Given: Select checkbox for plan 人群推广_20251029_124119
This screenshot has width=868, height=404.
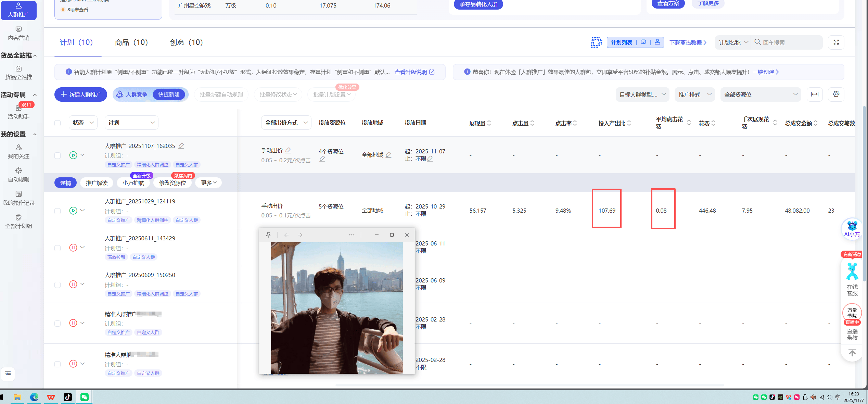Looking at the screenshot, I should [x=58, y=211].
